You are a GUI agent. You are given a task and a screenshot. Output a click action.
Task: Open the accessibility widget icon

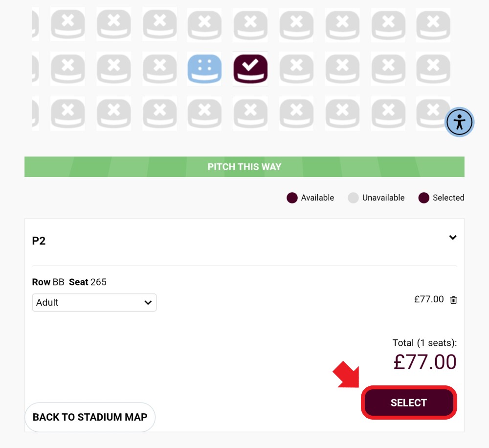pos(459,122)
